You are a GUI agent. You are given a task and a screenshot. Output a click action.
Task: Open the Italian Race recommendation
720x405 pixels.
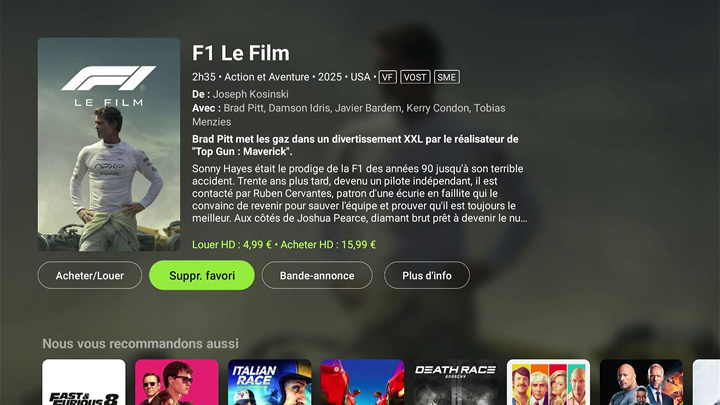pyautogui.click(x=270, y=382)
